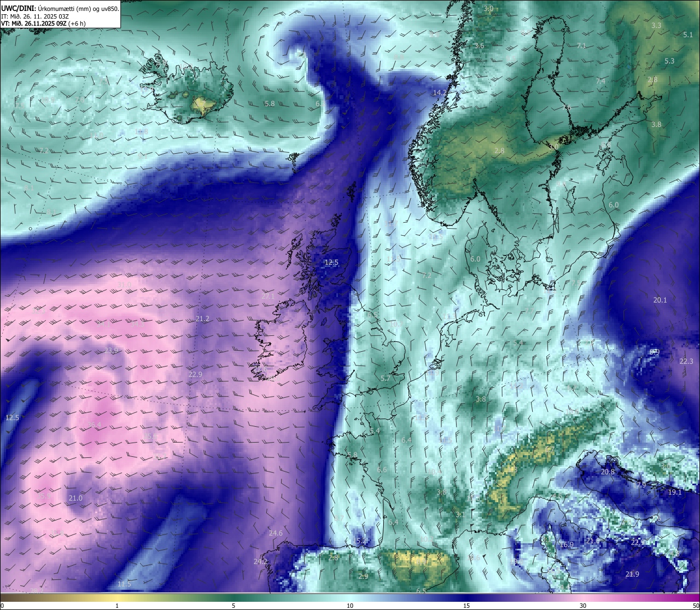Click the 16.9 value label
The width and height of the screenshot is (700, 610).
click(567, 545)
